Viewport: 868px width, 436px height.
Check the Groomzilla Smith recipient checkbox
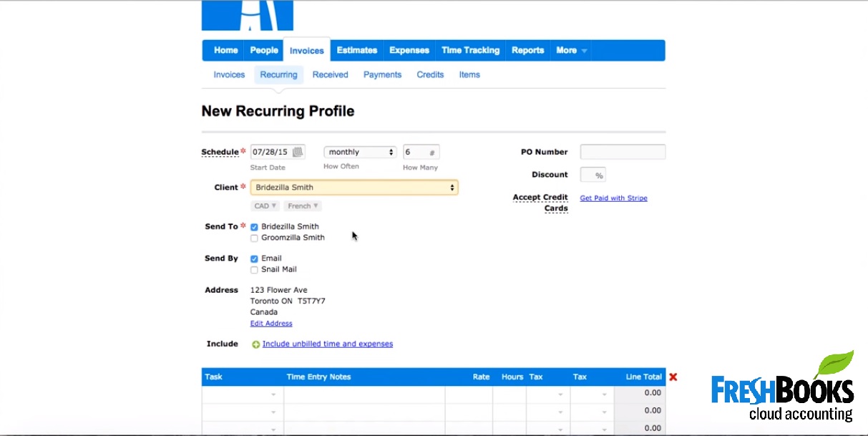(x=254, y=238)
